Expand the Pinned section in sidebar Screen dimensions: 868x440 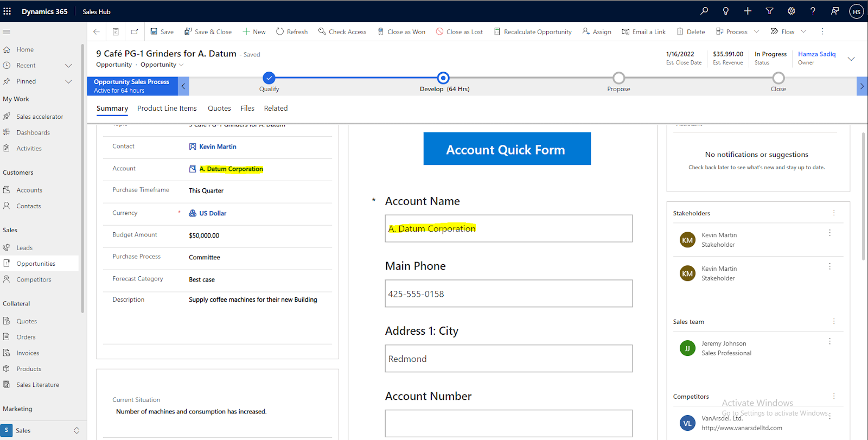[x=68, y=81]
